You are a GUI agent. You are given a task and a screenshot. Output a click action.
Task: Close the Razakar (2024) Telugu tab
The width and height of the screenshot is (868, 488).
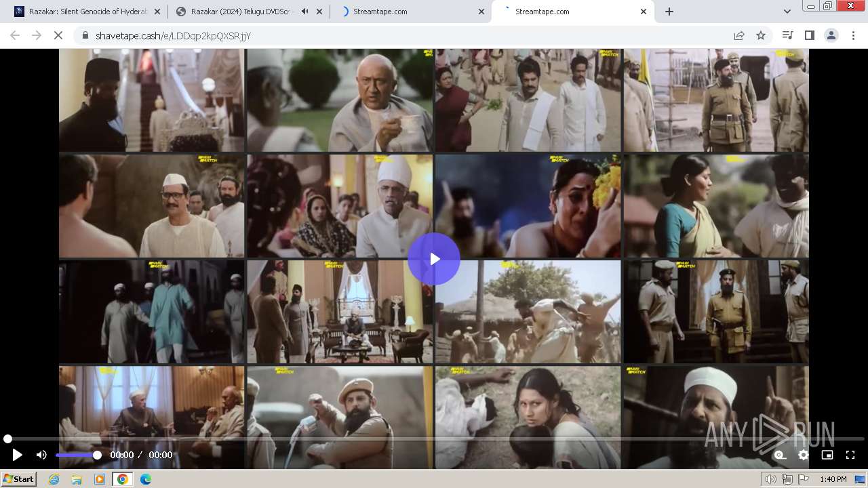320,12
